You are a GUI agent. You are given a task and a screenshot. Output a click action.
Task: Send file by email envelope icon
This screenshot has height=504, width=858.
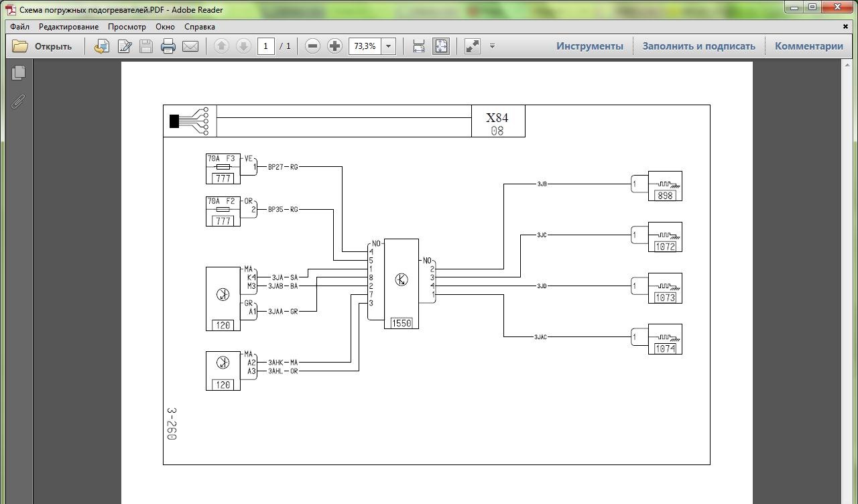(190, 46)
